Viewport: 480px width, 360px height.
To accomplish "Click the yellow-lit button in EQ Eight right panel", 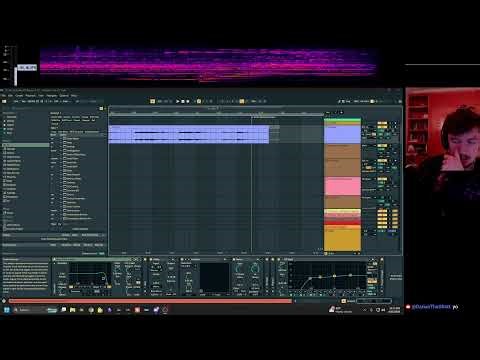I will 372,281.
